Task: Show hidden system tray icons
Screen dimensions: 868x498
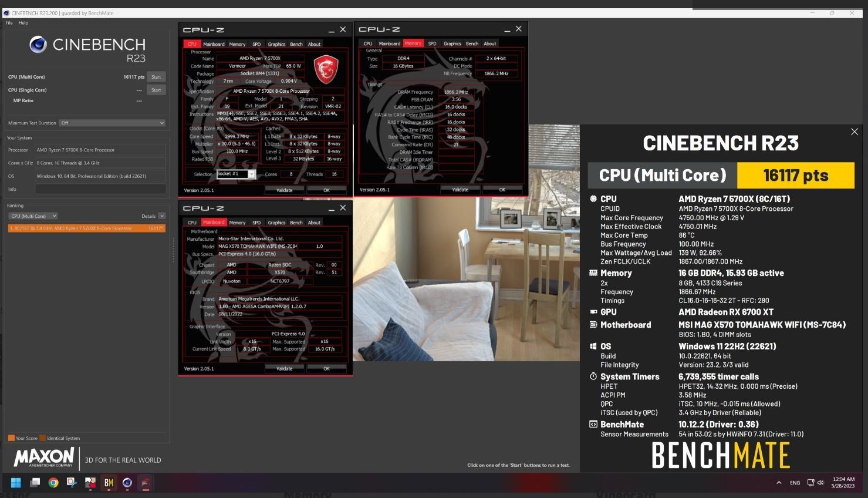Action: (779, 483)
